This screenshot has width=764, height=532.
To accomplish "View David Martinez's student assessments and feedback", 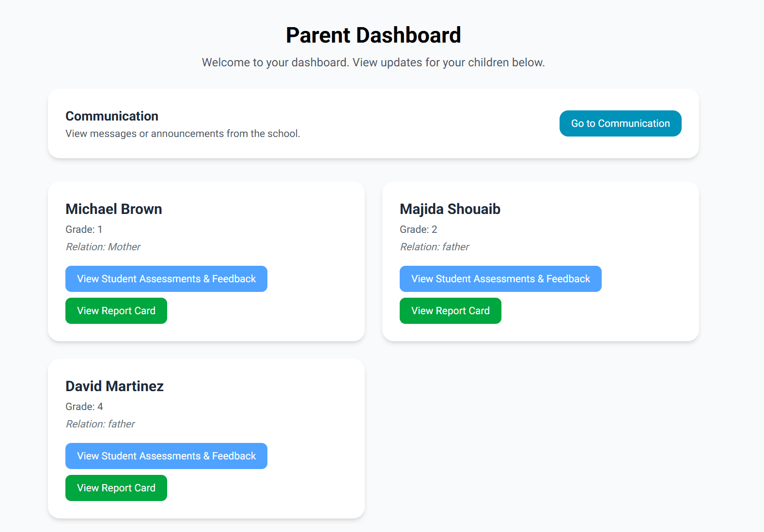I will point(166,456).
